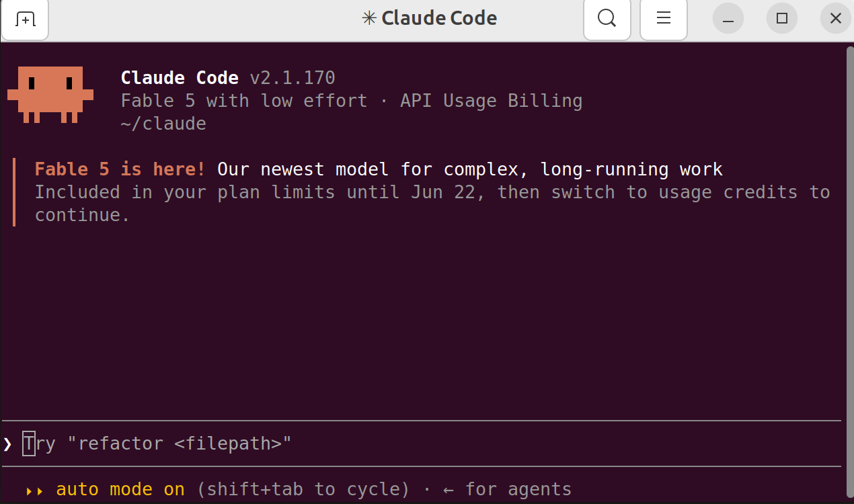
Task: Click the "Fable 5 is here!" announcement
Action: [120, 169]
